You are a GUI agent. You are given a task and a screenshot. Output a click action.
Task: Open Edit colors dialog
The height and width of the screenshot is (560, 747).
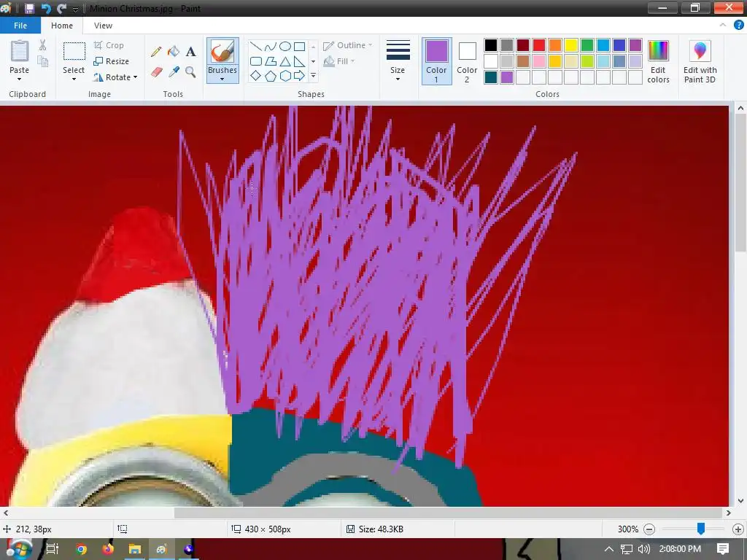click(659, 62)
